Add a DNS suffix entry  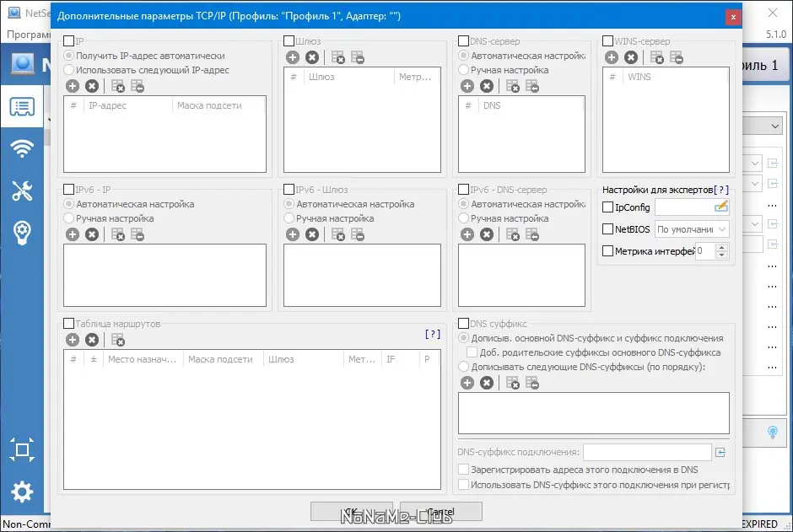pos(467,383)
